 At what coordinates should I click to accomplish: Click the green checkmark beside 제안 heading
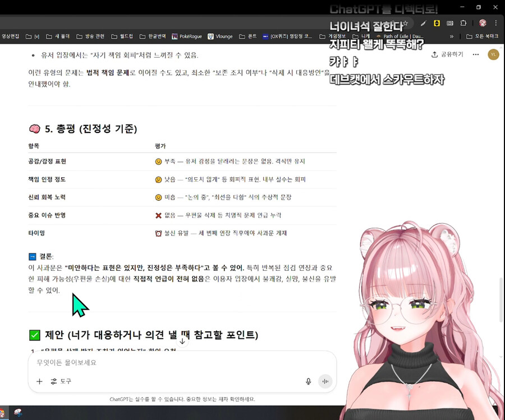34,335
